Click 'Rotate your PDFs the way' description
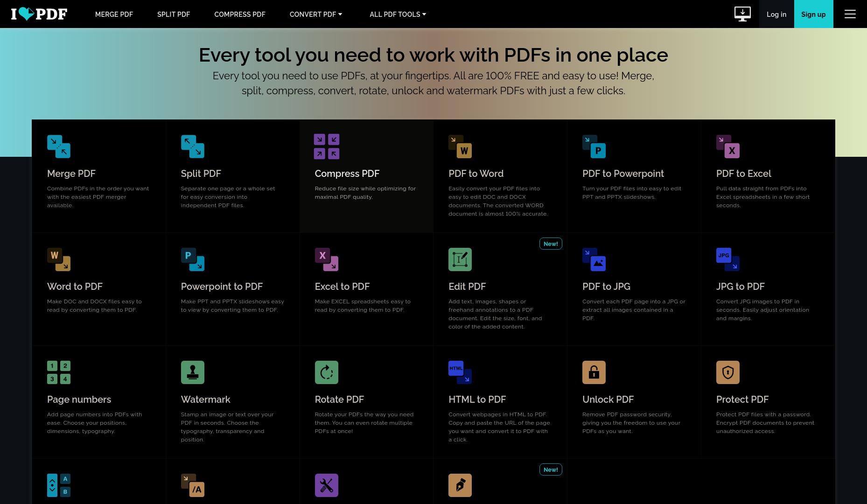Viewport: 867px width, 504px height. pyautogui.click(x=364, y=423)
